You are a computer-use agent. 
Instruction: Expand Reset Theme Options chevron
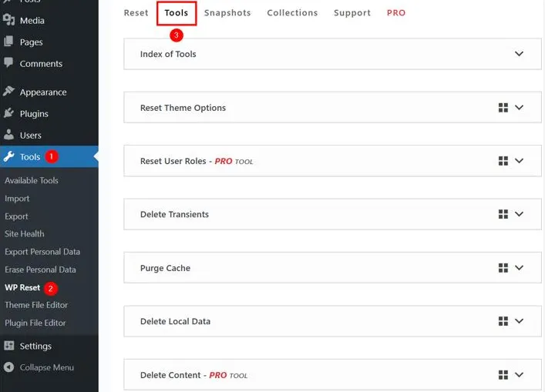[x=519, y=107]
